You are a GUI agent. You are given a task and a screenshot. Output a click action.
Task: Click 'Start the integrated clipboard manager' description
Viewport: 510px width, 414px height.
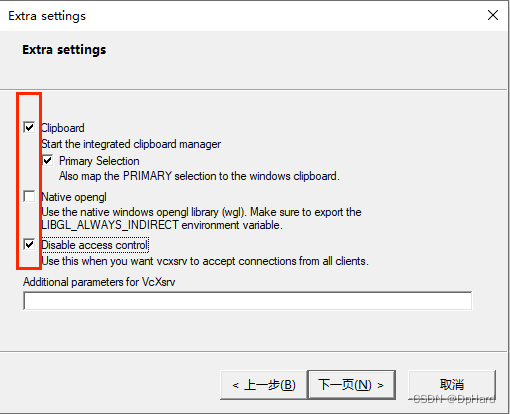coord(131,144)
